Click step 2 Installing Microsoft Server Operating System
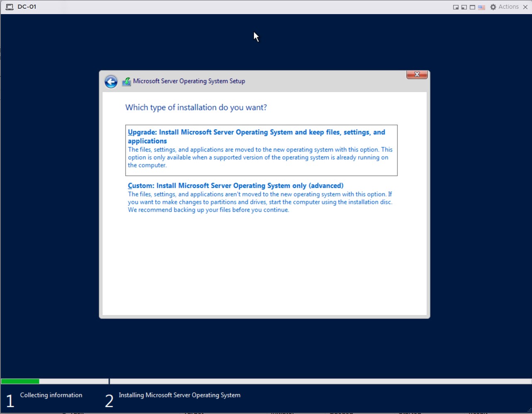 tap(179, 395)
